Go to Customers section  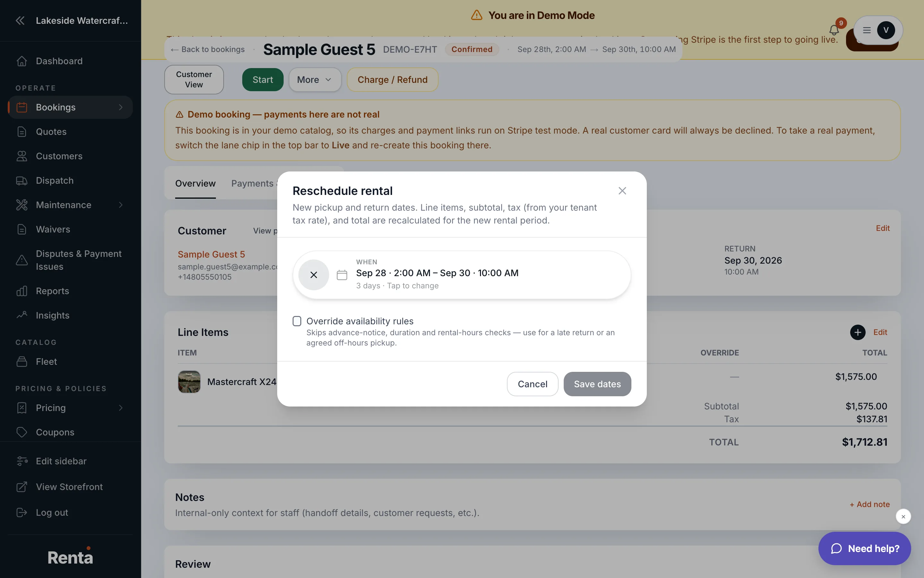70,156
